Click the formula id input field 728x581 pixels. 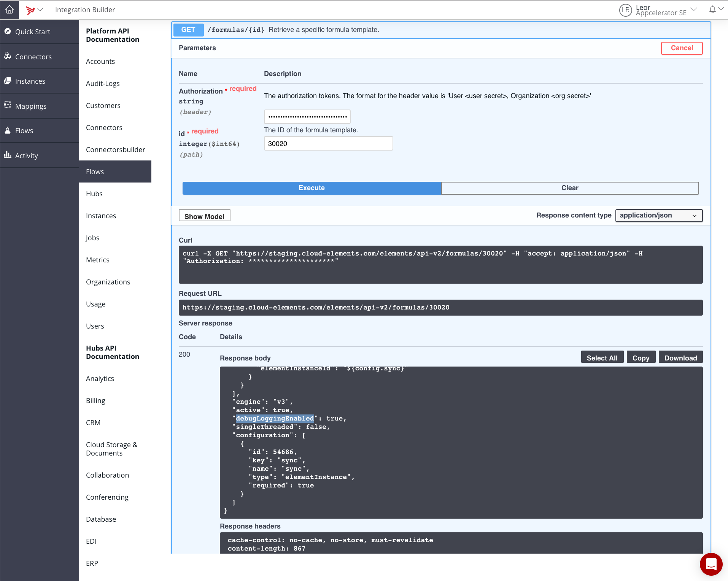click(x=328, y=144)
